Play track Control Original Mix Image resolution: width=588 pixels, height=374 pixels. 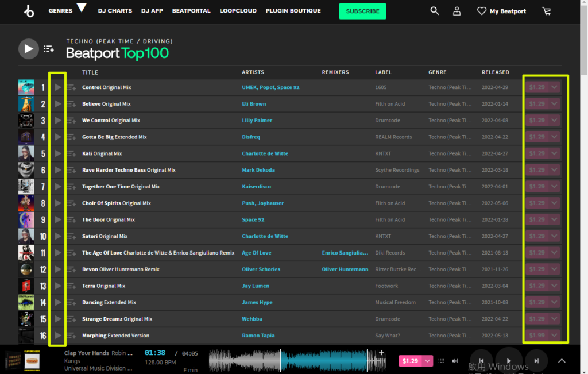[x=58, y=87]
